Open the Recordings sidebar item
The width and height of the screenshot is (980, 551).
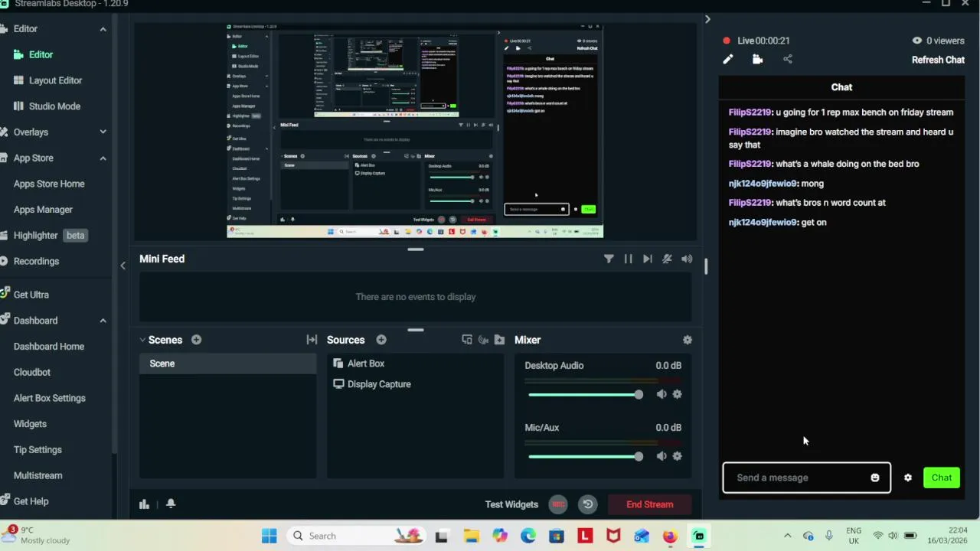coord(36,261)
